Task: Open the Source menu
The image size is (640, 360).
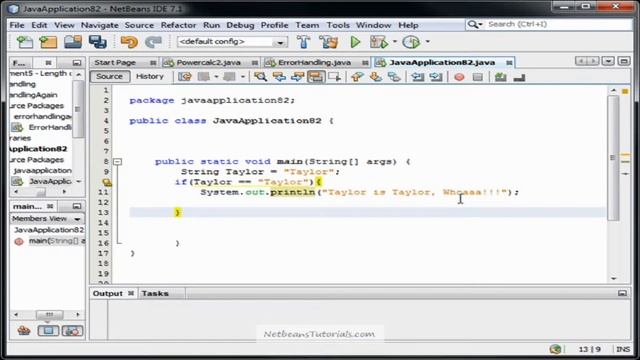Action: click(x=139, y=25)
